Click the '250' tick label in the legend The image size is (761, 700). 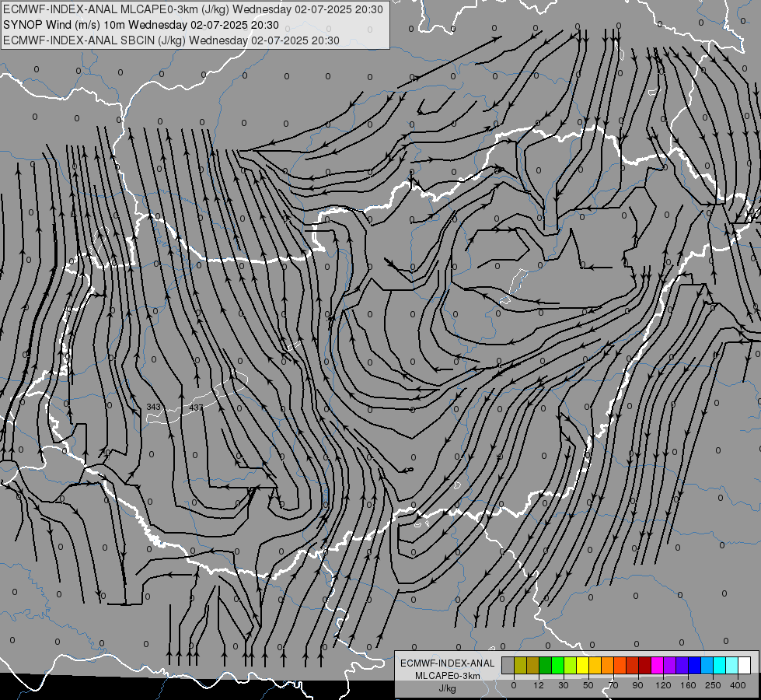point(713,685)
